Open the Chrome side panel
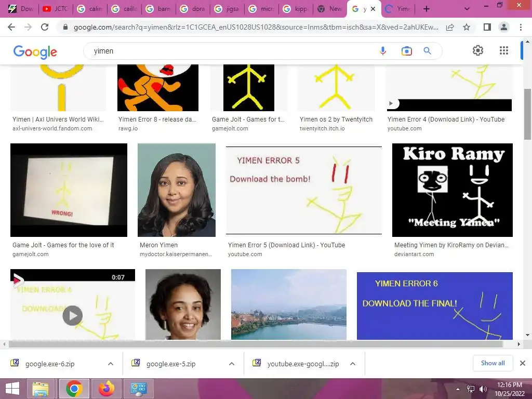 point(487,27)
